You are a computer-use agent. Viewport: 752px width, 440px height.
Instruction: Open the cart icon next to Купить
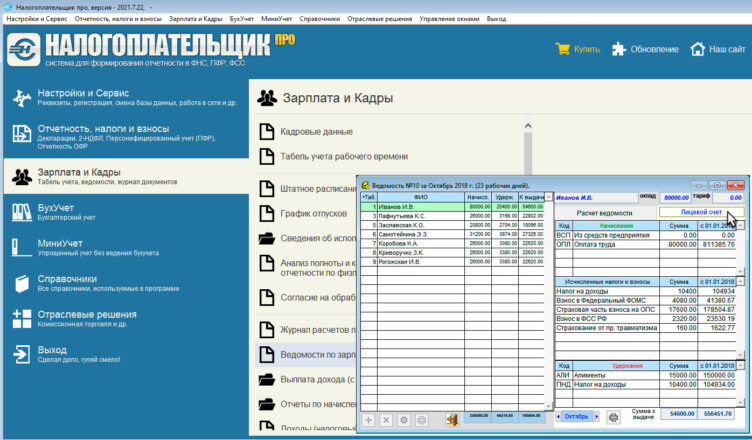[563, 49]
